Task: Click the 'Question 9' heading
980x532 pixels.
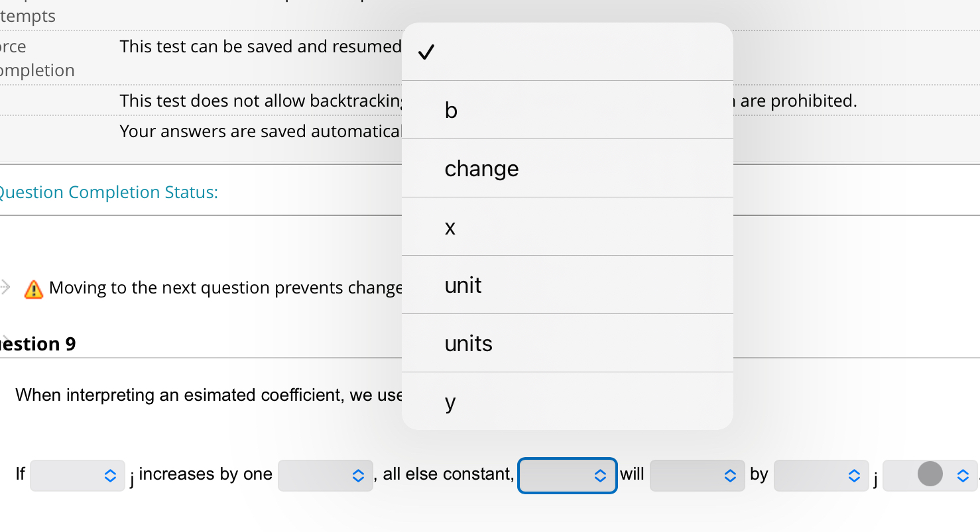Action: 37,344
